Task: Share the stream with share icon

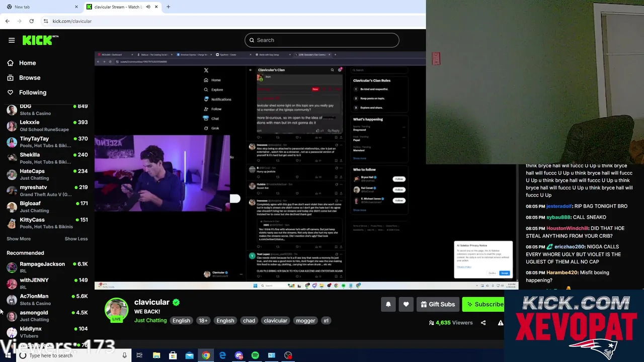Action: [x=483, y=323]
